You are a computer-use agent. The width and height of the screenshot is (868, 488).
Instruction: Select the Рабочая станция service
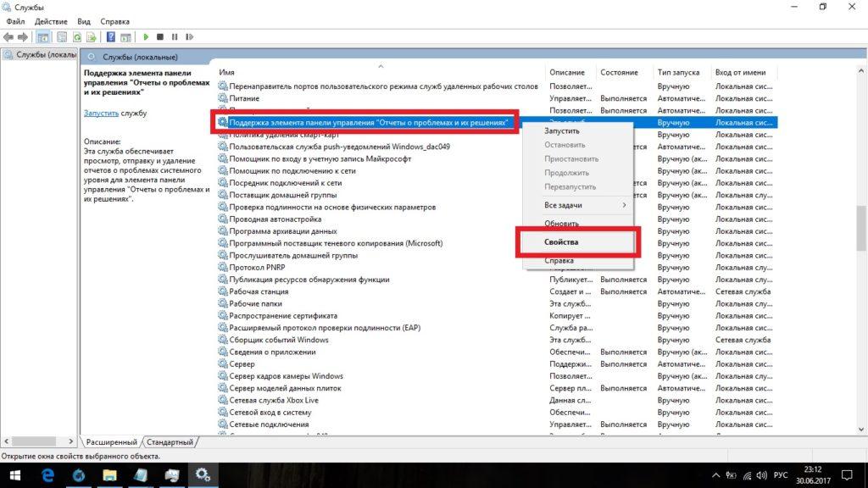(x=497, y=291)
